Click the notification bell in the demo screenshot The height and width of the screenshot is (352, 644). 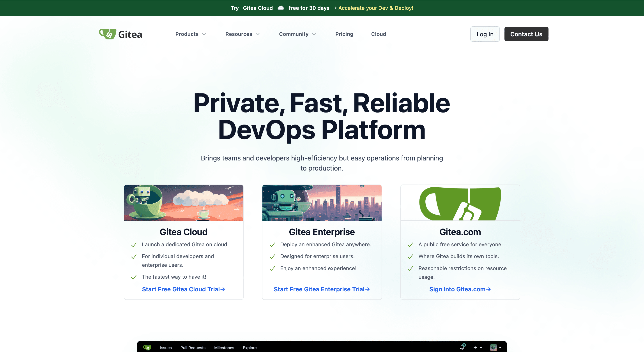pyautogui.click(x=462, y=347)
